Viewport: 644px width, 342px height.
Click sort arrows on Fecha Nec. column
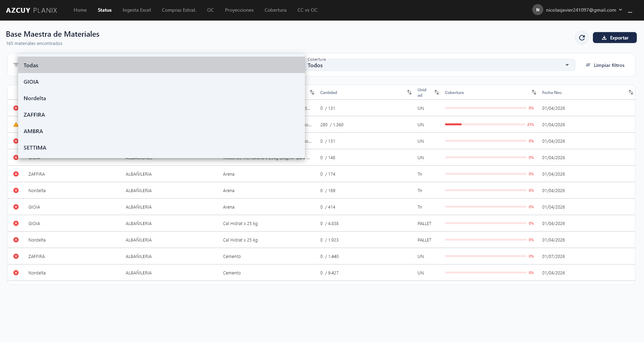pos(631,92)
